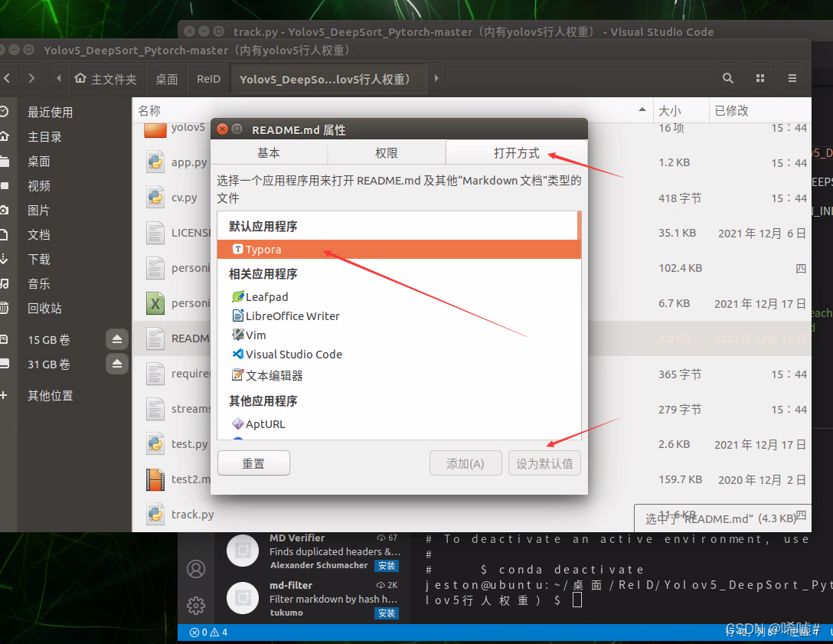Navigate to ReID in the path bar
The height and width of the screenshot is (644, 833).
point(208,79)
